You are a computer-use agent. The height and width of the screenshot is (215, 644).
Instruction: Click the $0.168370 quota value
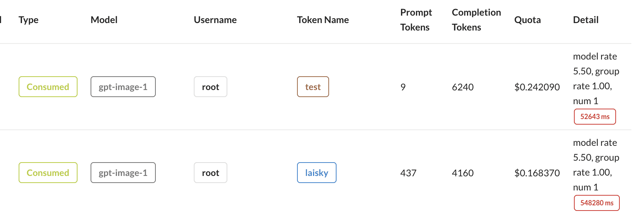click(x=537, y=173)
